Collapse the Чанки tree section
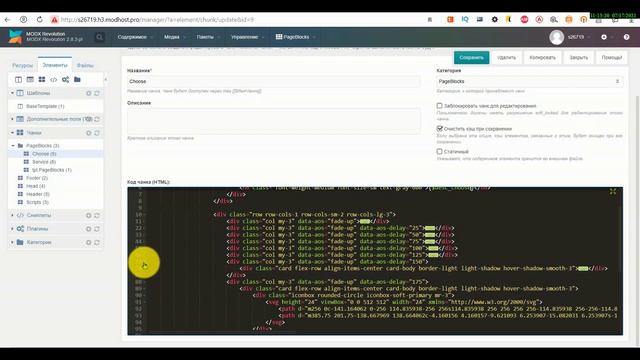This screenshot has width=640, height=360. [x=12, y=133]
